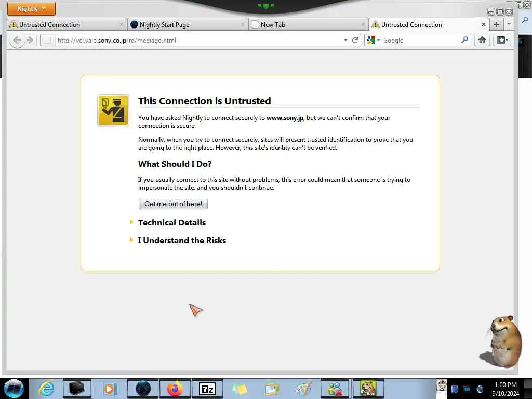532x399 pixels.
Task: Click the site identity icon in address bar
Action: tap(48, 41)
